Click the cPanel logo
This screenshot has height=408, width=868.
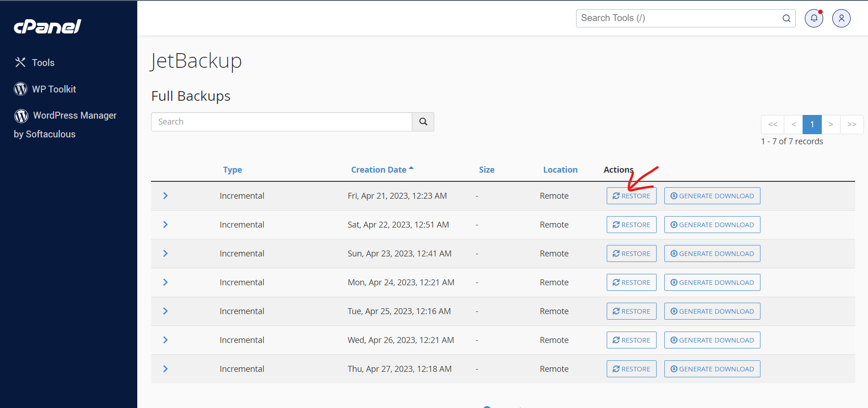pyautogui.click(x=48, y=27)
